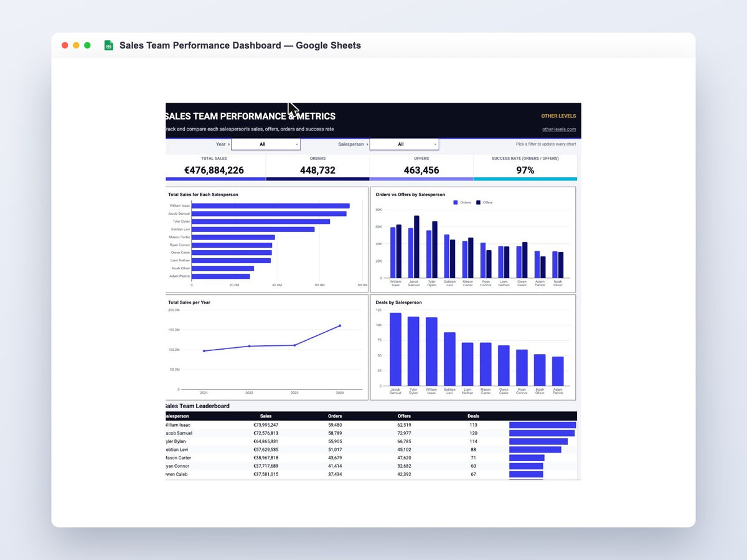
Task: Click the Offers legend color swatch
Action: [478, 202]
